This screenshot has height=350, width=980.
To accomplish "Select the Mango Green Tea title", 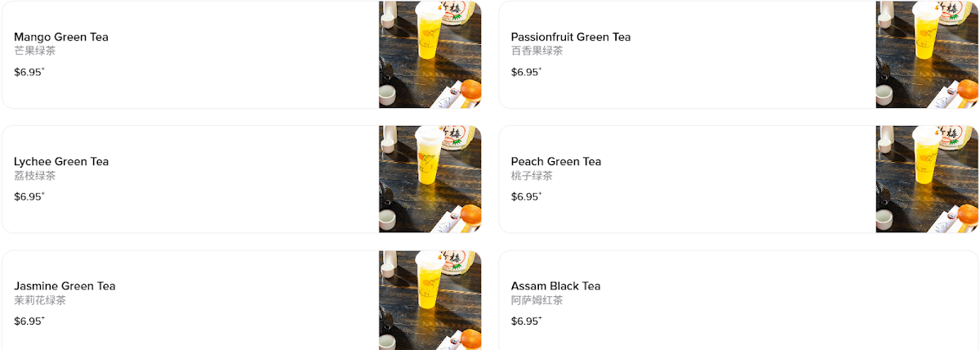I will pyautogui.click(x=61, y=37).
